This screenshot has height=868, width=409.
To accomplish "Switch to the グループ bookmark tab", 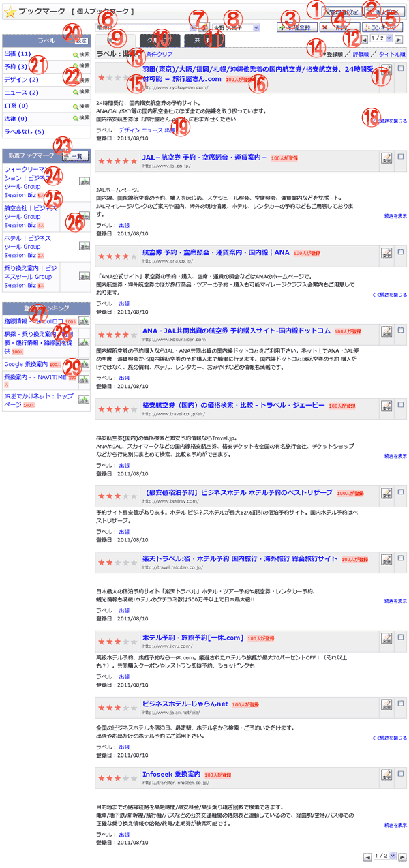I will (161, 40).
